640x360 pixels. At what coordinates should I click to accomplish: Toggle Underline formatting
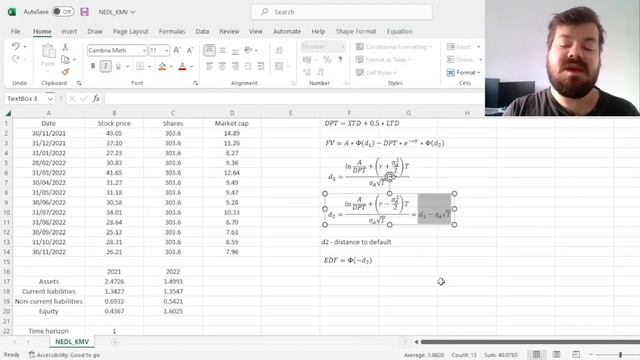tap(118, 66)
